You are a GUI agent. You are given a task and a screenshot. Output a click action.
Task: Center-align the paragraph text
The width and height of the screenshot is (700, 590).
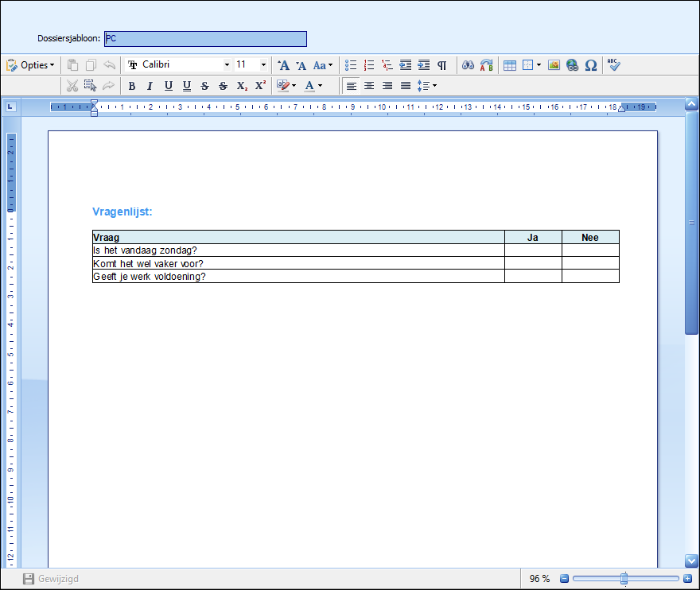[x=369, y=86]
